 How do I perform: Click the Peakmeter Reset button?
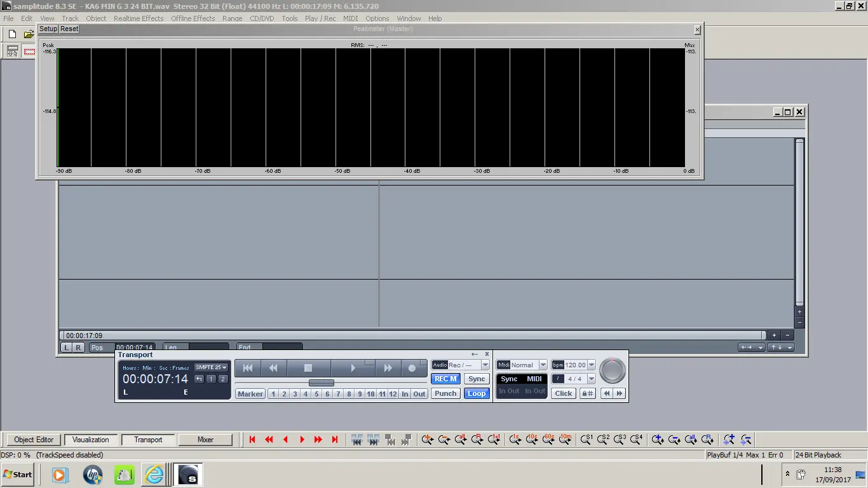[69, 29]
